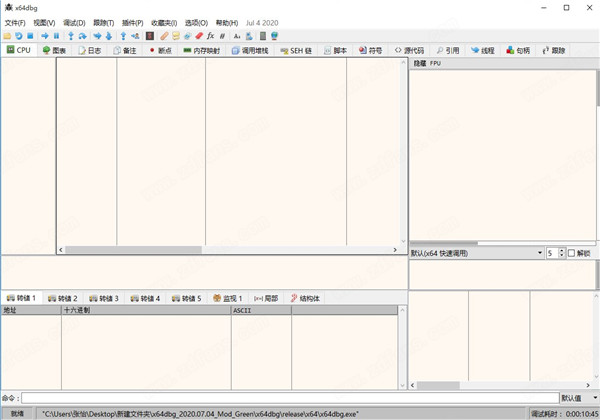Click the Pause toolbar icon
Image resolution: width=600 pixels, height=420 pixels.
(56, 36)
